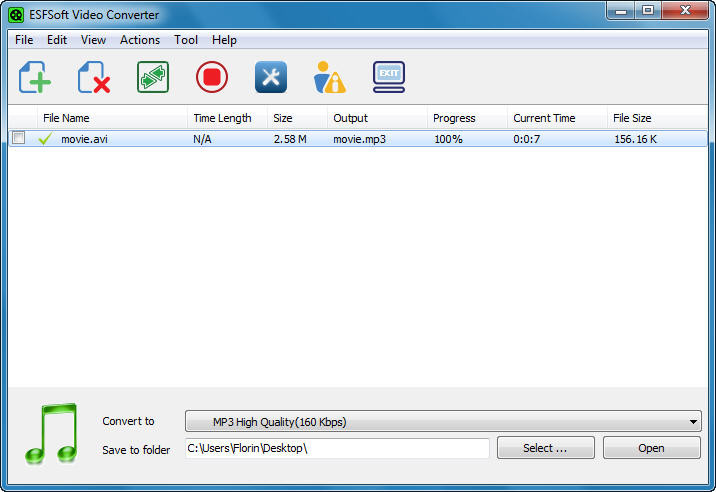Click the Size column header
This screenshot has height=492, width=716.
(297, 118)
